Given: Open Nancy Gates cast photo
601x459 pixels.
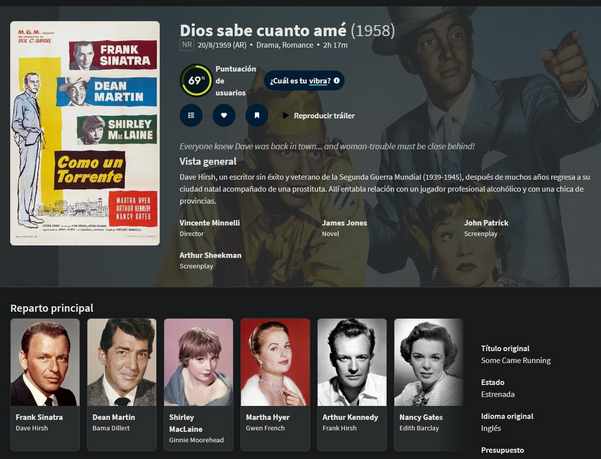Looking at the screenshot, I should 429,362.
